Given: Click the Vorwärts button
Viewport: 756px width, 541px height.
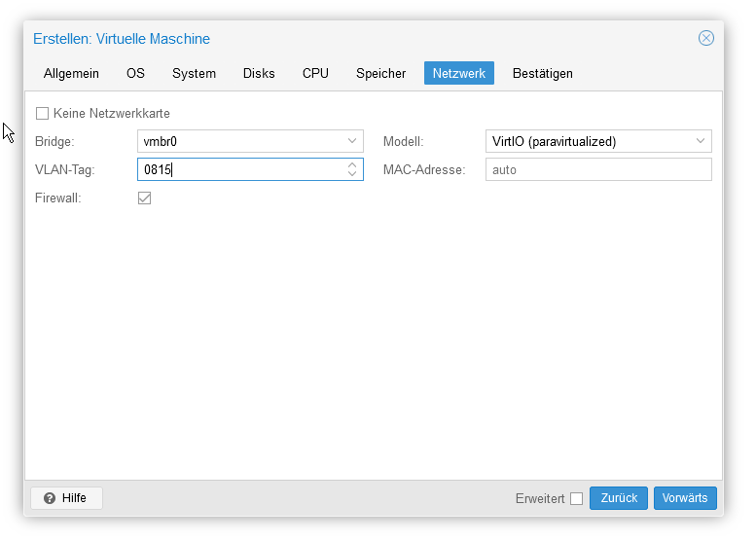Looking at the screenshot, I should tap(685, 498).
